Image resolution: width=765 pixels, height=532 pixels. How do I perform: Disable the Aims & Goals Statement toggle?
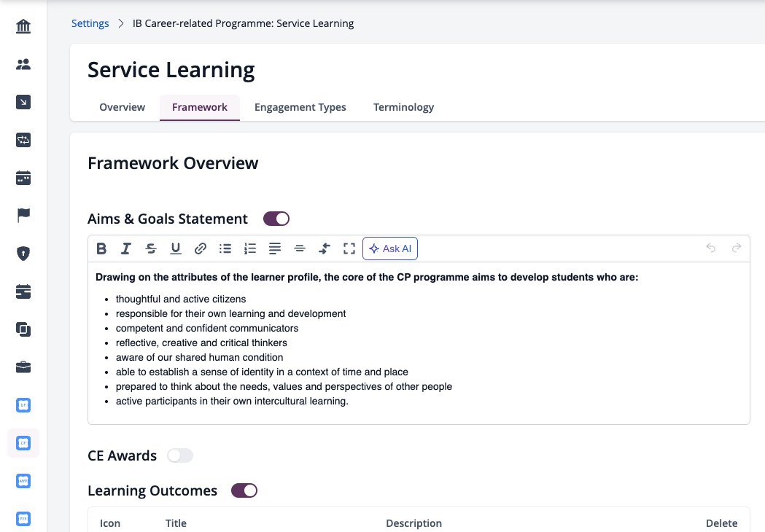point(276,219)
